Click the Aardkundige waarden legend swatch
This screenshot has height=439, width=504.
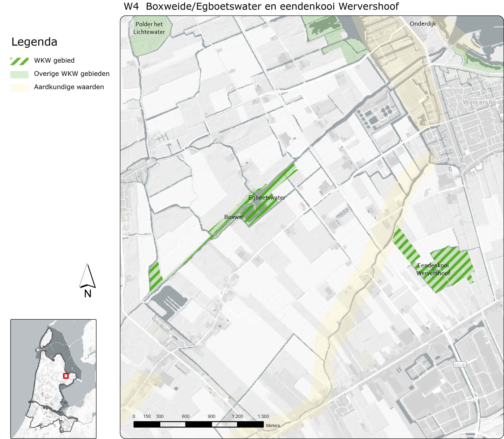coord(19,88)
